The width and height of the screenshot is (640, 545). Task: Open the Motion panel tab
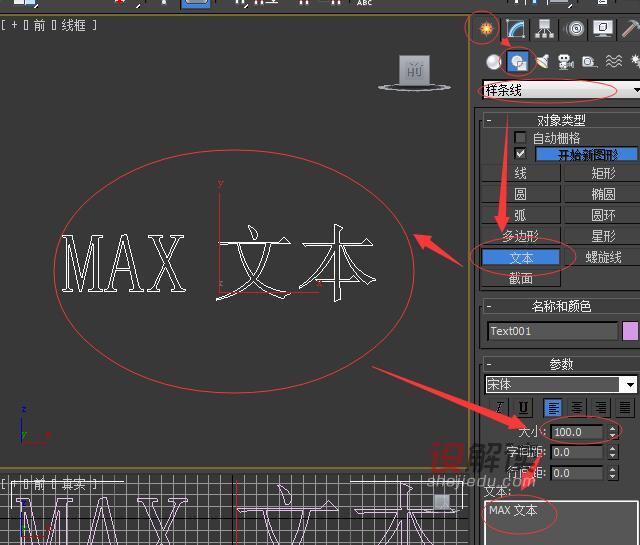[575, 29]
